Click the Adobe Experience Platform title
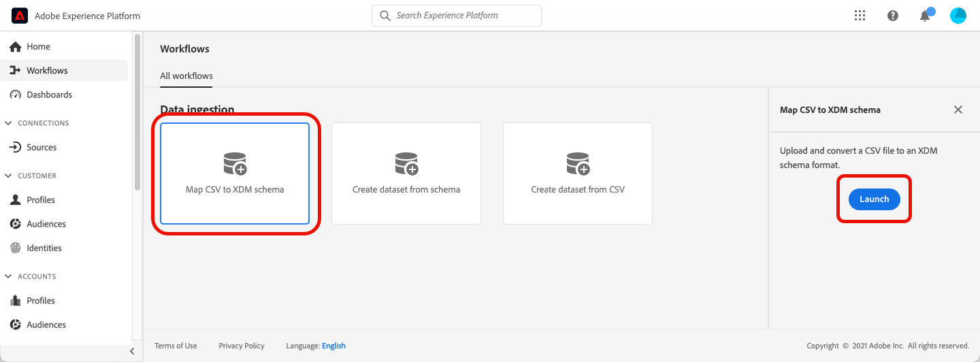This screenshot has height=362, width=980. click(x=88, y=16)
